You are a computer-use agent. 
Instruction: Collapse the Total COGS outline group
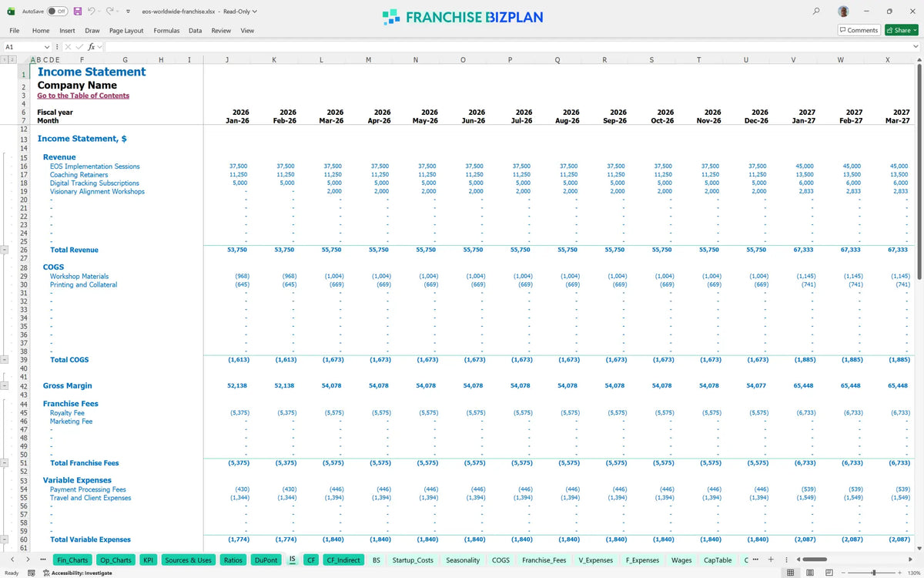(5, 360)
